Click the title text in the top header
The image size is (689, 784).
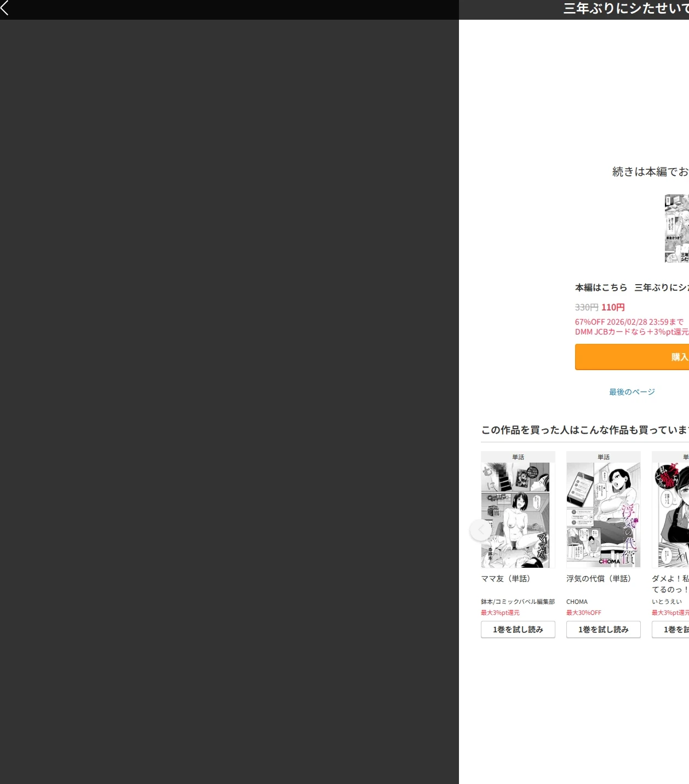pyautogui.click(x=626, y=8)
